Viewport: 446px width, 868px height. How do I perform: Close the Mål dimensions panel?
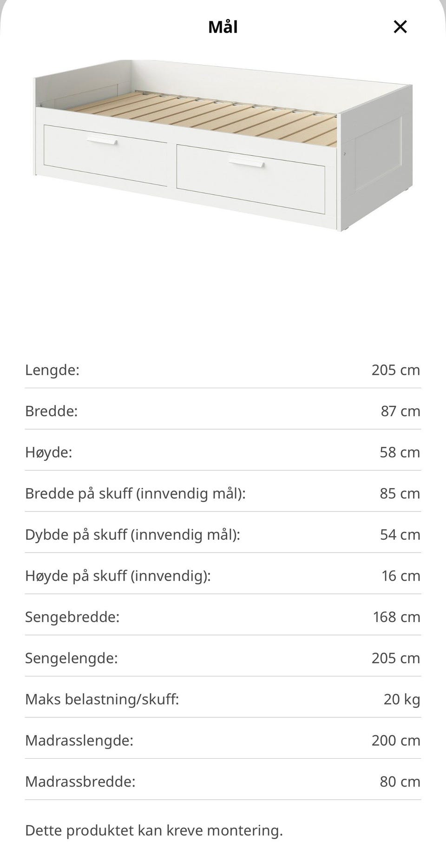point(400,27)
